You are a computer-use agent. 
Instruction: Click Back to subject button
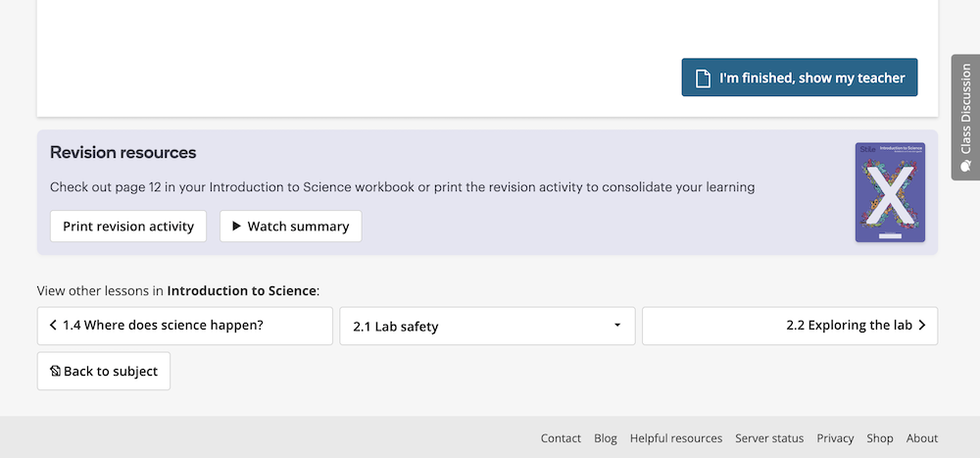(x=104, y=371)
